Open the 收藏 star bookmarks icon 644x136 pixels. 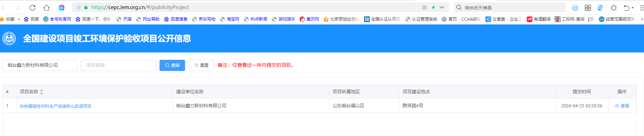click(2, 19)
